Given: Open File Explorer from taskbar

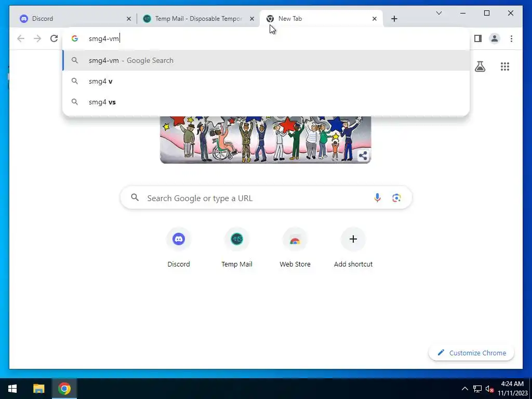Looking at the screenshot, I should [x=38, y=389].
